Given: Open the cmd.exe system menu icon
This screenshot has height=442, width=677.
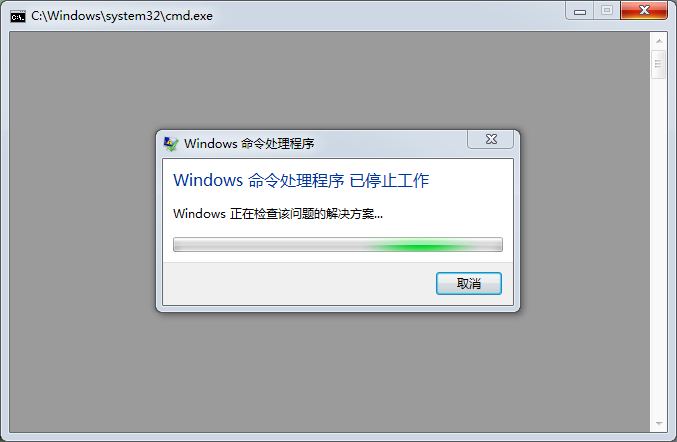Looking at the screenshot, I should coord(18,16).
